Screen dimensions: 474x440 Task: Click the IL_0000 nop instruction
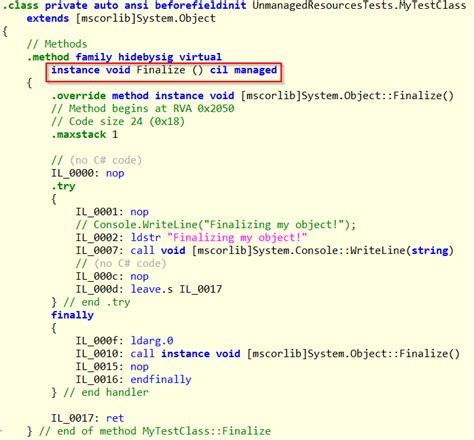pyautogui.click(x=88, y=173)
